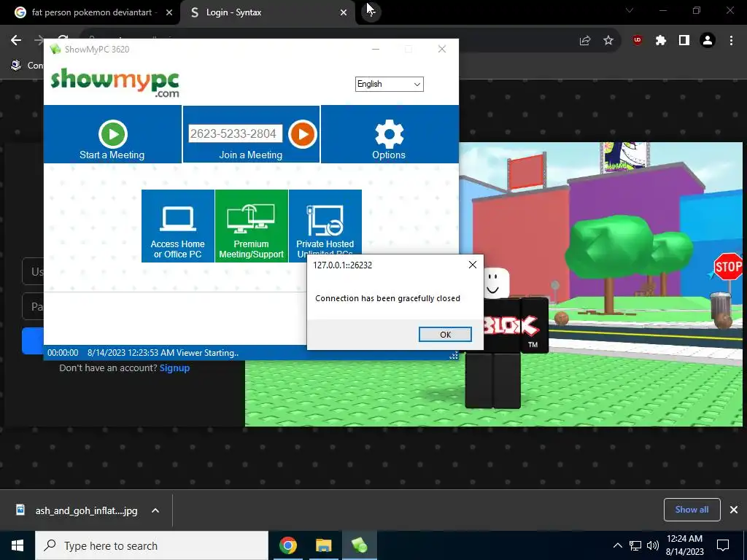
Task: Toggle the Chrome side panel icon
Action: pos(684,41)
